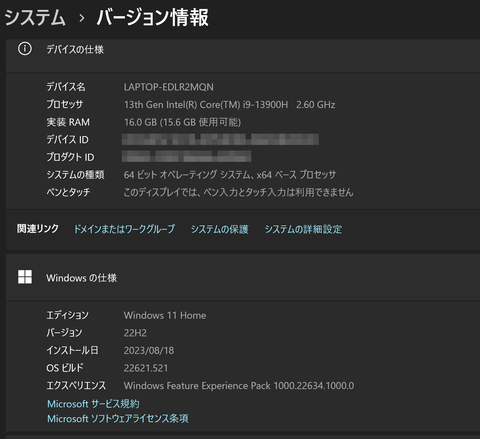The image size is (480, 439).
Task: Click the 実装 RAM label
Action: click(x=68, y=122)
